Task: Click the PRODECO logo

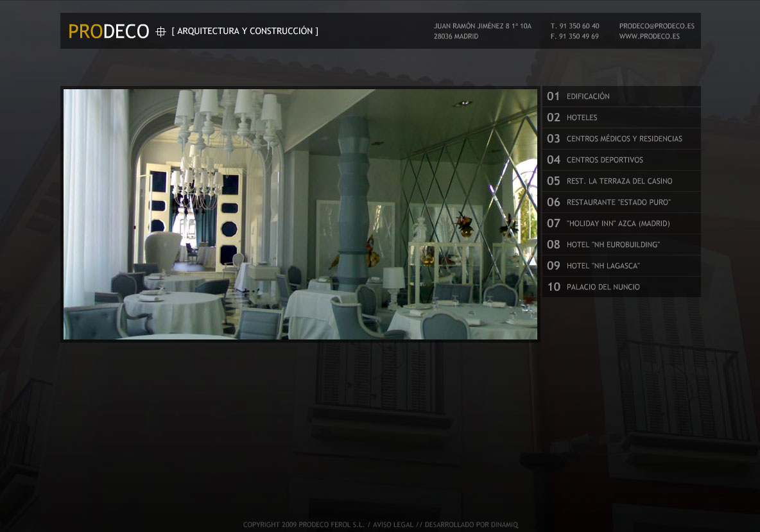Action: tap(108, 31)
